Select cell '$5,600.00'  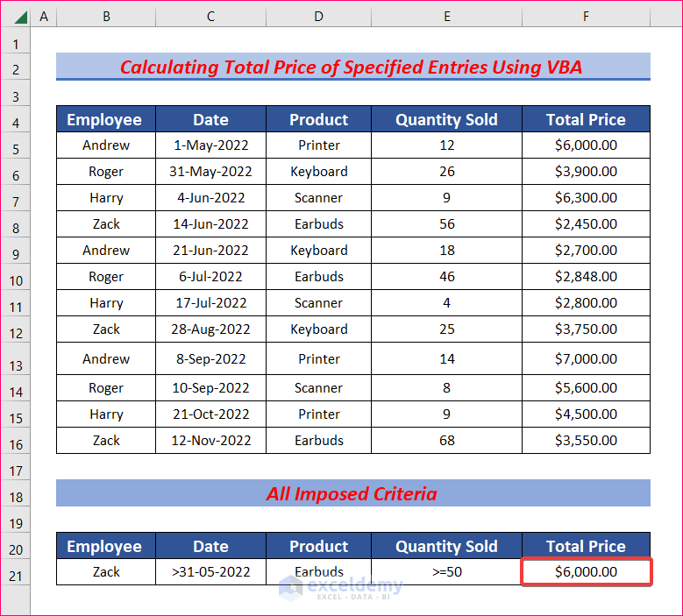(586, 388)
